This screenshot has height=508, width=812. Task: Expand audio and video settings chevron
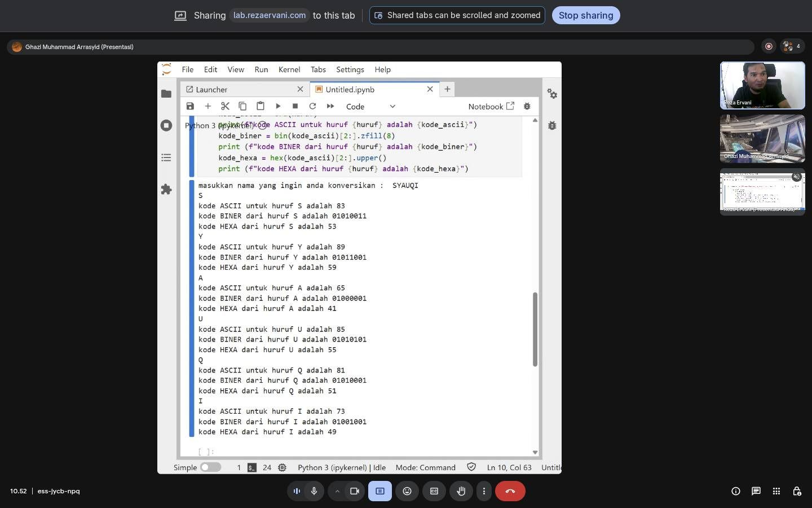click(x=337, y=491)
